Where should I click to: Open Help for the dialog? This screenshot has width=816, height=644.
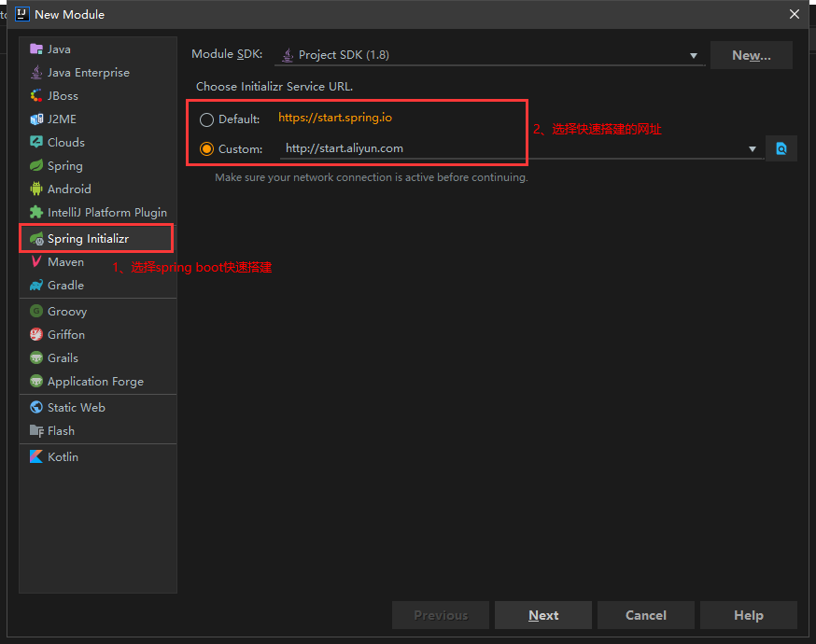coord(749,615)
